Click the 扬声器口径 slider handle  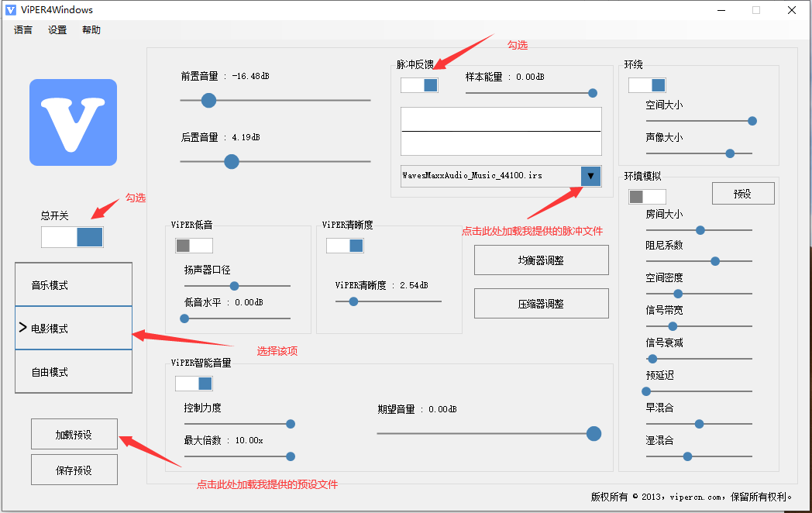(x=234, y=286)
